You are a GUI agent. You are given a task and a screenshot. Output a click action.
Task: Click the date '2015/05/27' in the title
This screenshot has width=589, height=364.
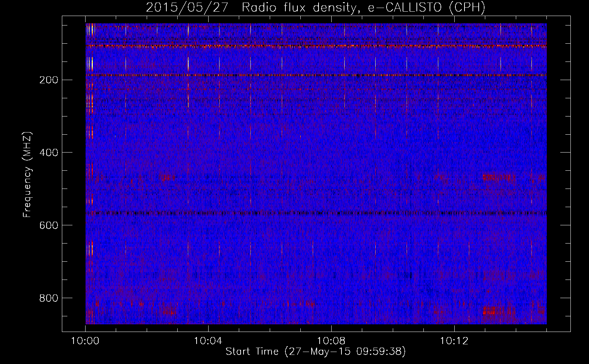point(187,7)
